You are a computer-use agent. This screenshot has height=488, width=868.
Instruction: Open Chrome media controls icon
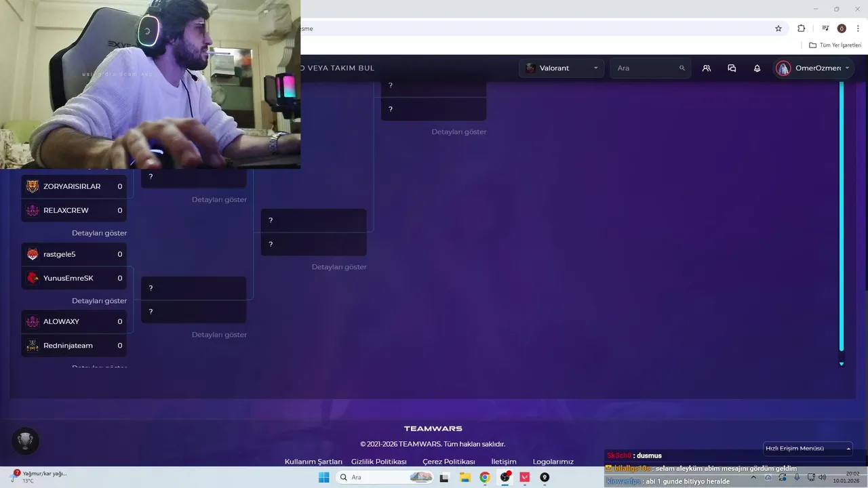click(x=825, y=28)
